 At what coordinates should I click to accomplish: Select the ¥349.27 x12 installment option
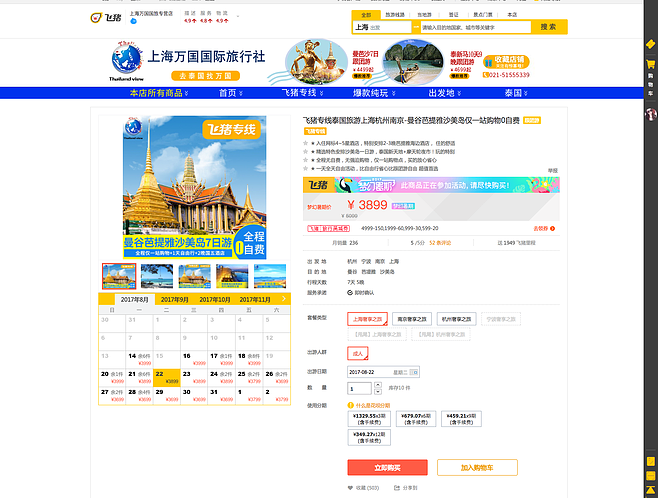pos(369,437)
